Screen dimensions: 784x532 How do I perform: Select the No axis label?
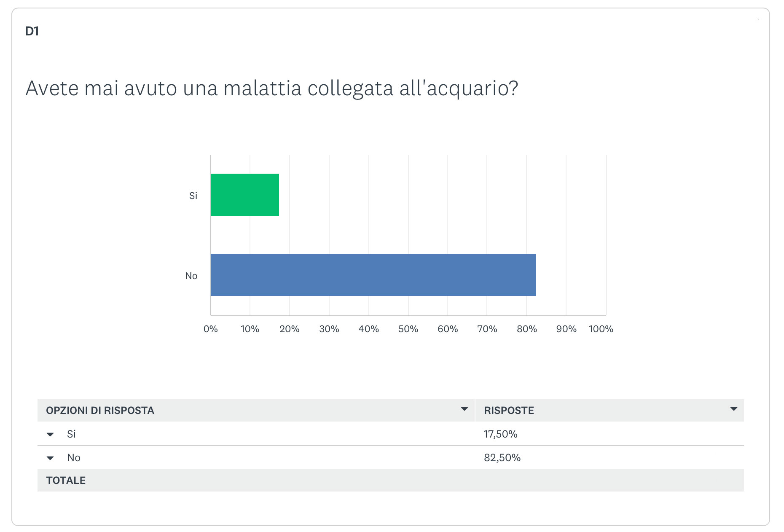191,276
